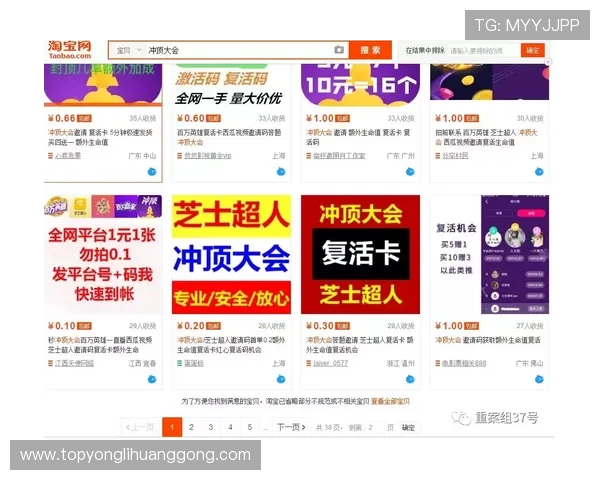Viewport: 600px width, 480px height.
Task: Open the shop name link on the 广东 广州 card
Action: (x=339, y=156)
